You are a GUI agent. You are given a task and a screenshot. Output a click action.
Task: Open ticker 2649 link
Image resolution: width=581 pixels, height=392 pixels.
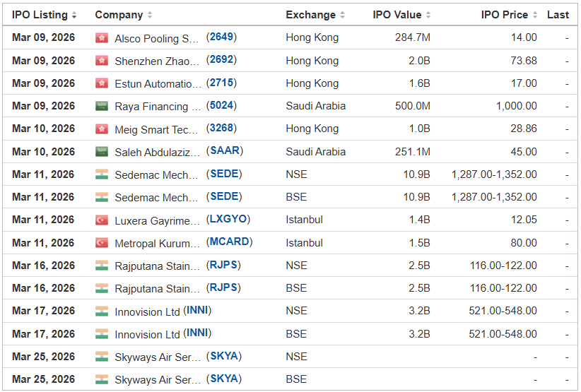point(221,37)
